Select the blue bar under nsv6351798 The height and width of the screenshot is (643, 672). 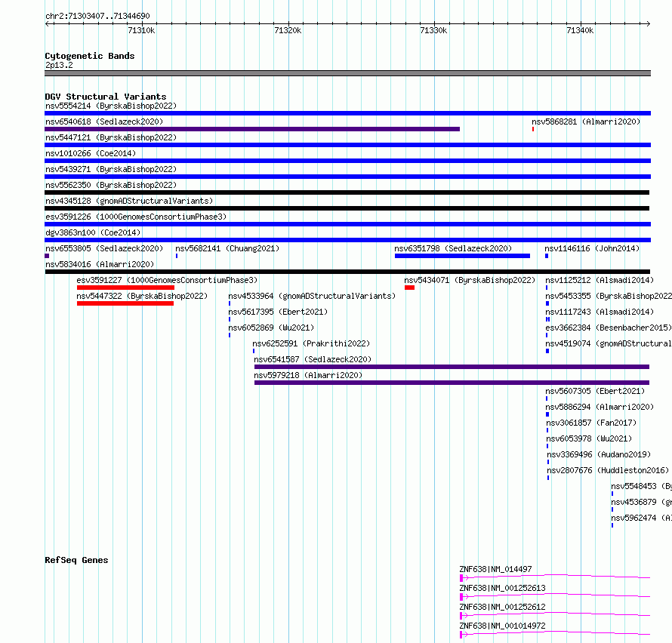[462, 256]
